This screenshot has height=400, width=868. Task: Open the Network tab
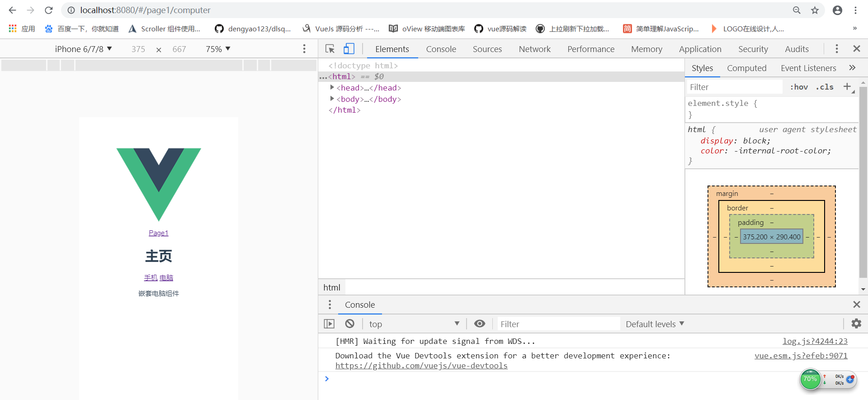[x=534, y=49]
